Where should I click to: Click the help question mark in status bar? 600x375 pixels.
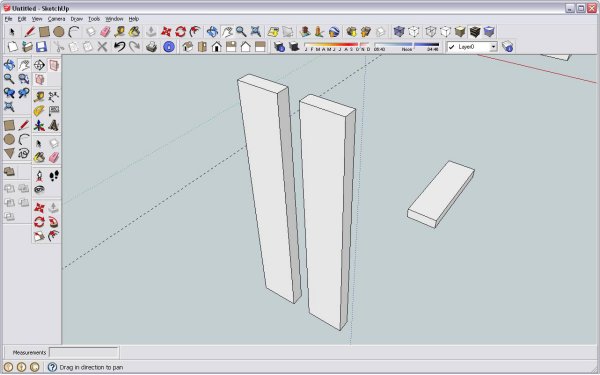(52, 367)
